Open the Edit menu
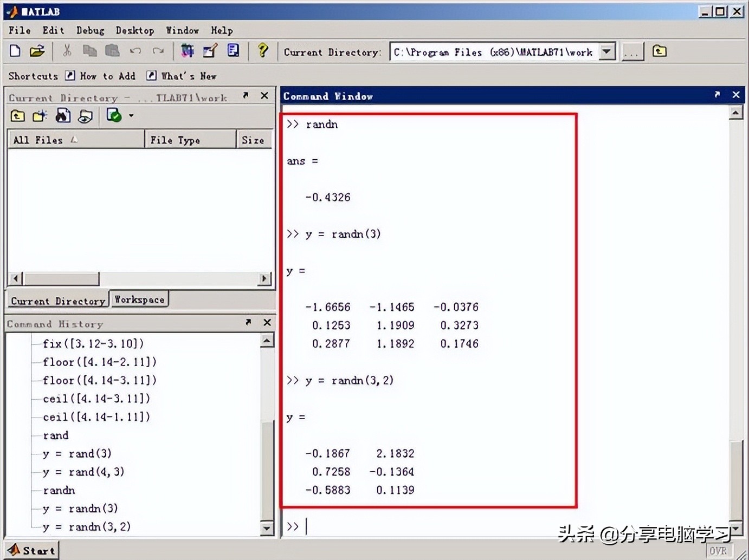 click(53, 30)
